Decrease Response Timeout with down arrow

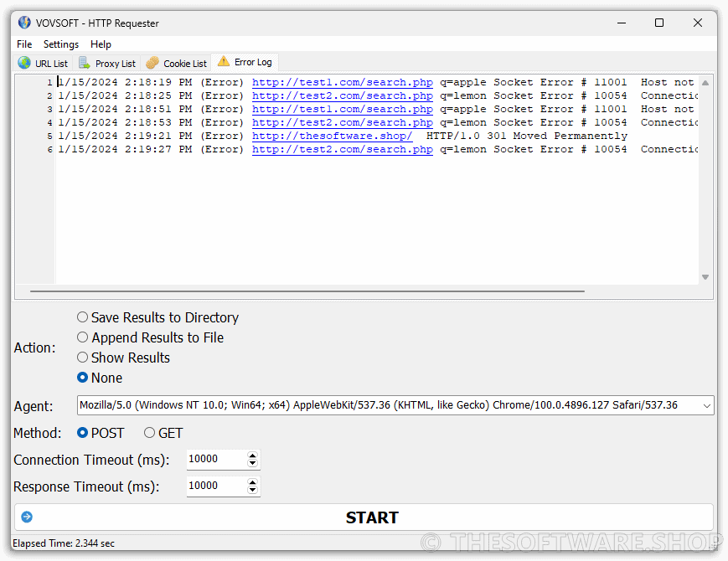click(x=252, y=490)
